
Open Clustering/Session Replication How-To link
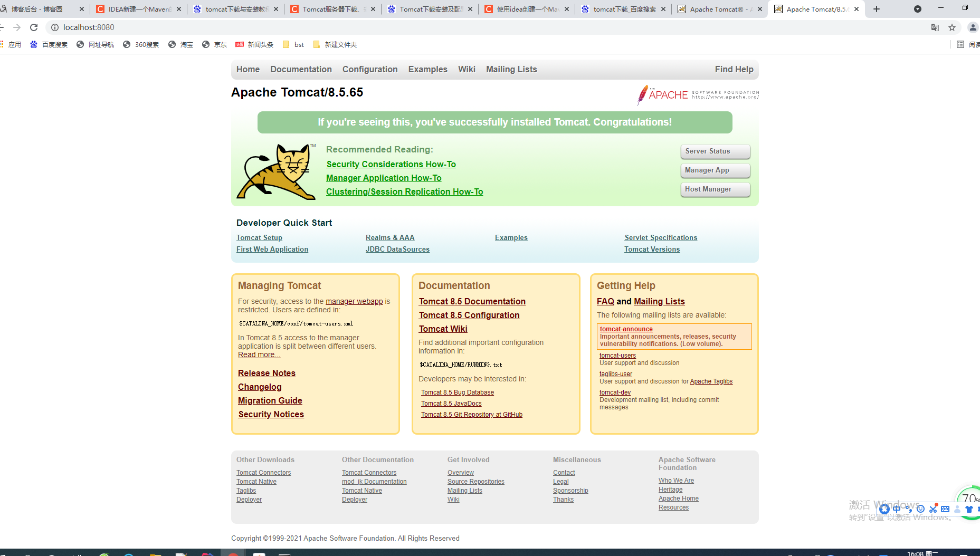405,192
